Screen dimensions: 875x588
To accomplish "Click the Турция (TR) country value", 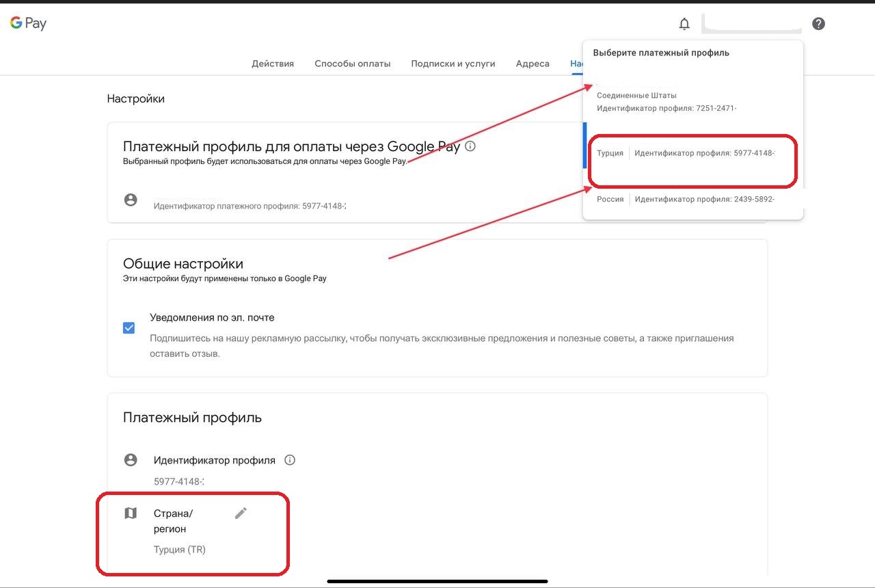I will (x=180, y=550).
